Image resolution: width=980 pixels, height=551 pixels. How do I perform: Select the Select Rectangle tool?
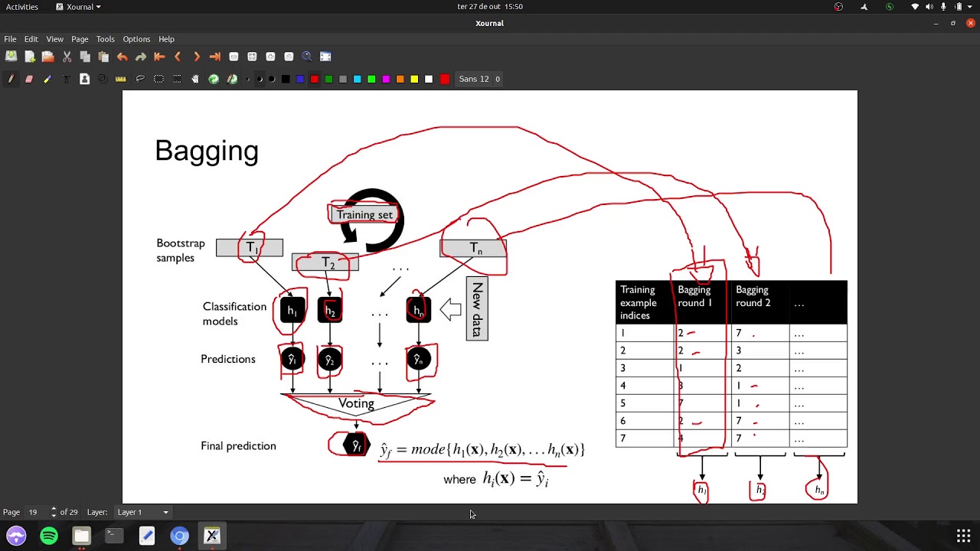[x=158, y=79]
